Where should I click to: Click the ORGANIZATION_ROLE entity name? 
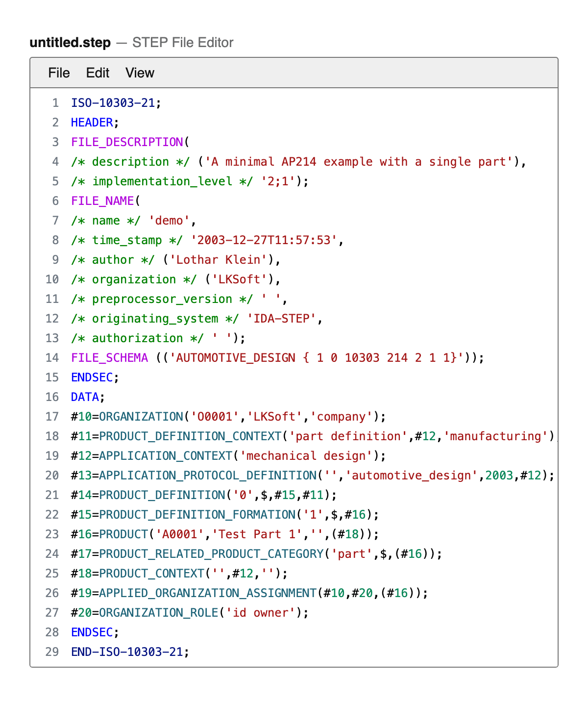point(159,613)
